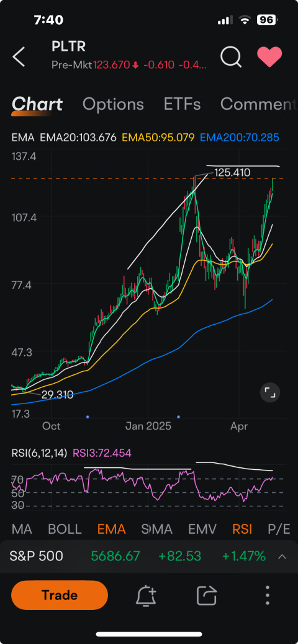
Task: Tap the S&P 500 index name
Action: 36,557
